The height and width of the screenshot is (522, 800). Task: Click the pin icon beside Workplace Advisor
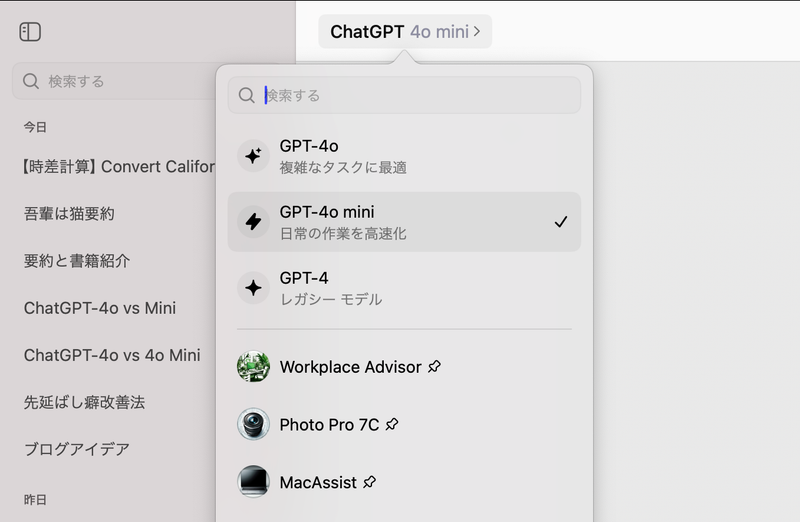(434, 366)
